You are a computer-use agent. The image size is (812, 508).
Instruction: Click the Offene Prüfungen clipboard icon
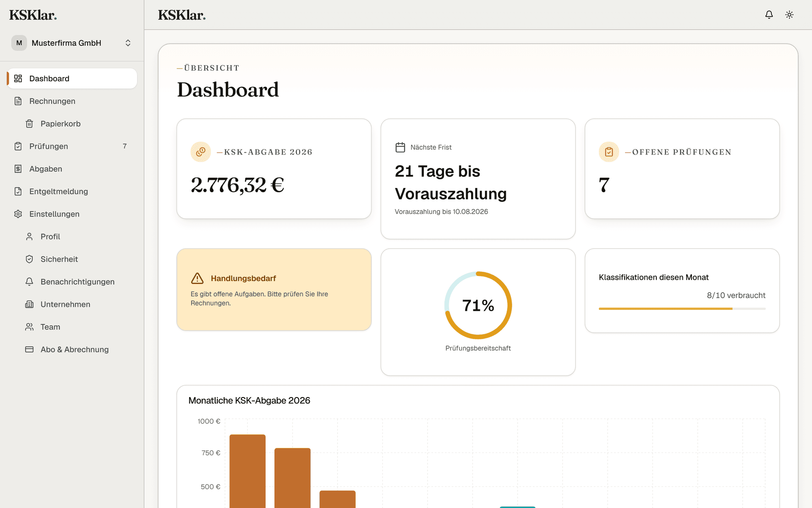(x=609, y=152)
